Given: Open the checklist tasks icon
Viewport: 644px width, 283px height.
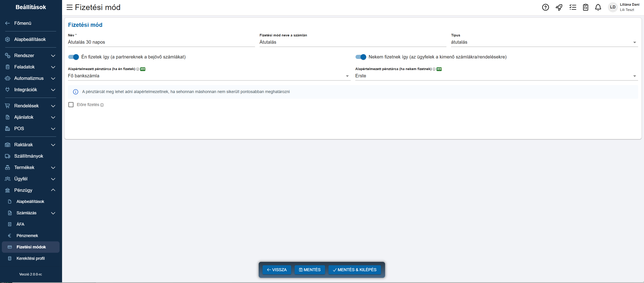Looking at the screenshot, I should (572, 7).
